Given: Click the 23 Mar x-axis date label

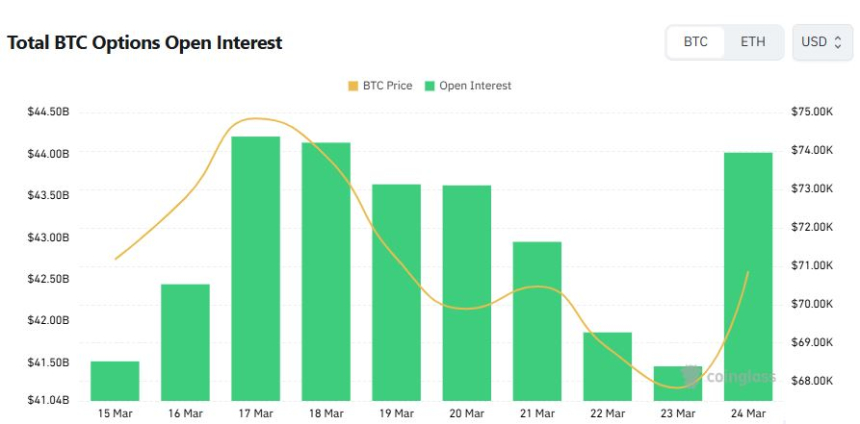Looking at the screenshot, I should point(678,413).
